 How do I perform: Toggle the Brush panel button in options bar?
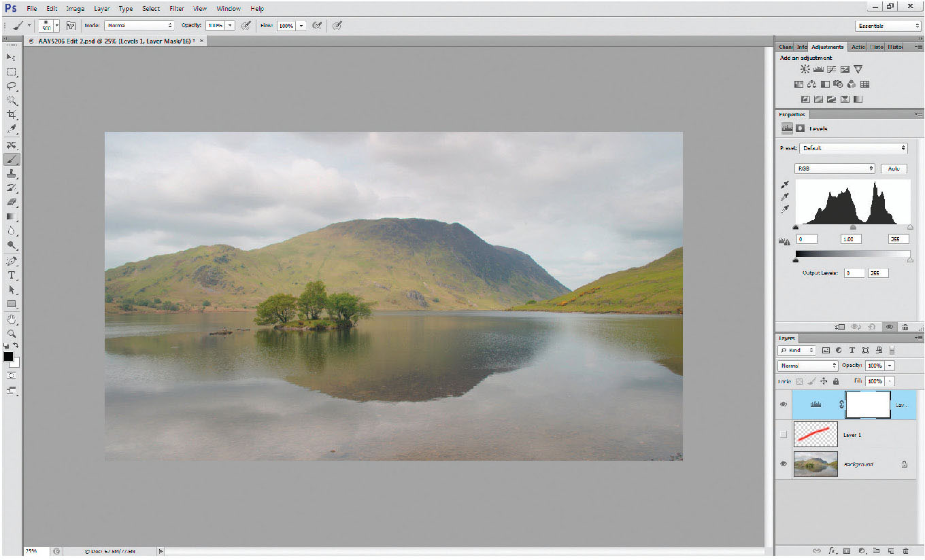[x=71, y=25]
